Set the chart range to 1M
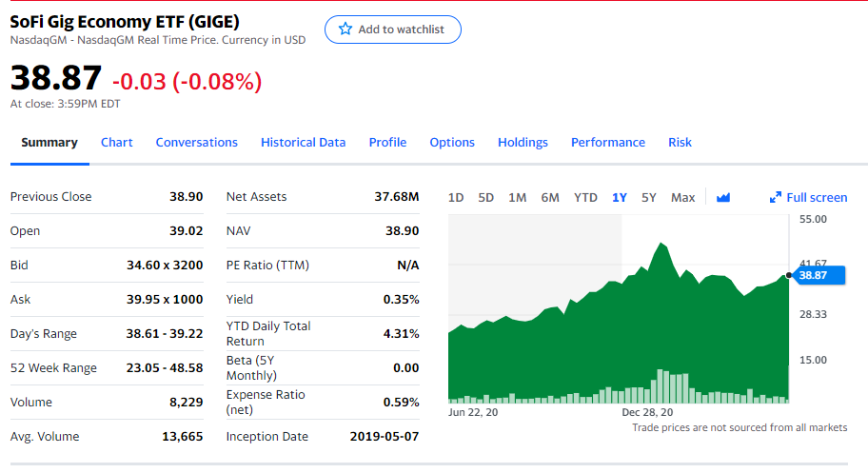This screenshot has height=473, width=868. pyautogui.click(x=518, y=198)
